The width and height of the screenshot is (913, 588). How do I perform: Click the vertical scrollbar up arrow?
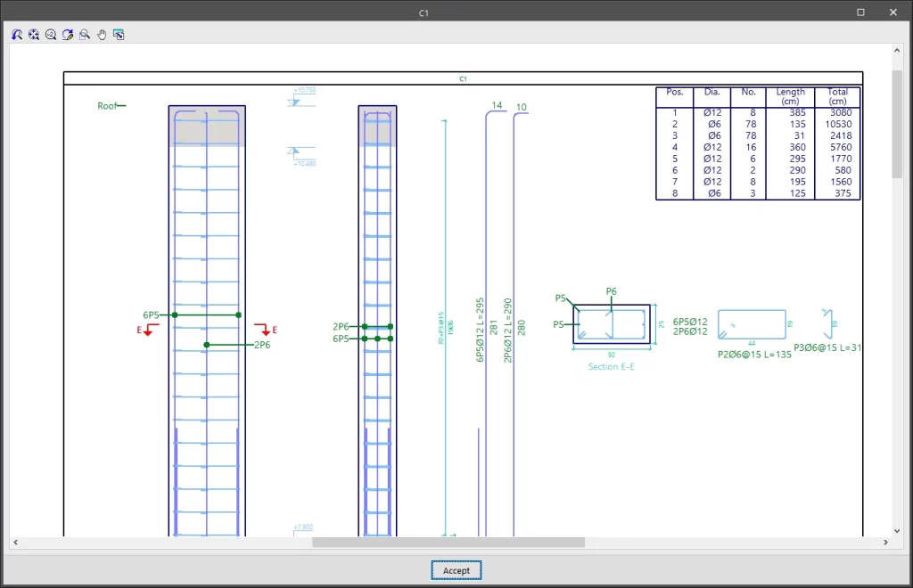click(x=897, y=51)
